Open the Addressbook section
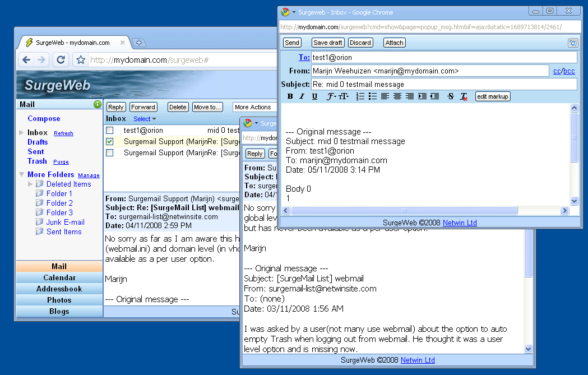The width and height of the screenshot is (588, 375). click(59, 289)
